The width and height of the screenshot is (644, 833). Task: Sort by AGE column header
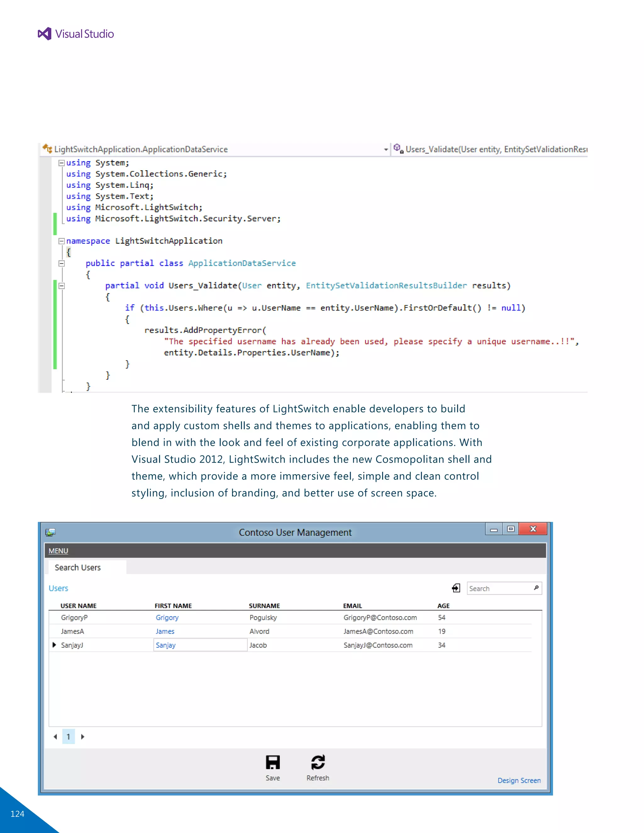pyautogui.click(x=443, y=606)
